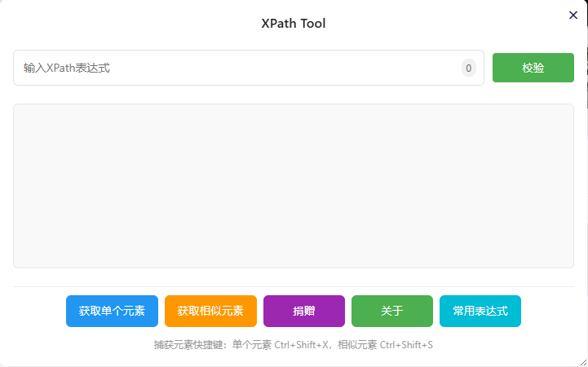Screen dimensions: 588x367
Task: Click the 单个元素 text in shortcut hint
Action: pos(252,345)
